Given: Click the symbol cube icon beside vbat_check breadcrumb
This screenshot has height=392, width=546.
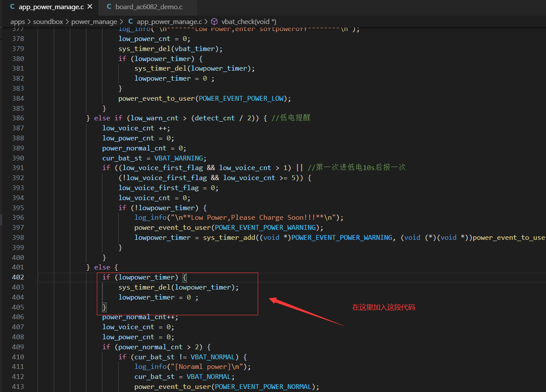Looking at the screenshot, I should pos(214,21).
